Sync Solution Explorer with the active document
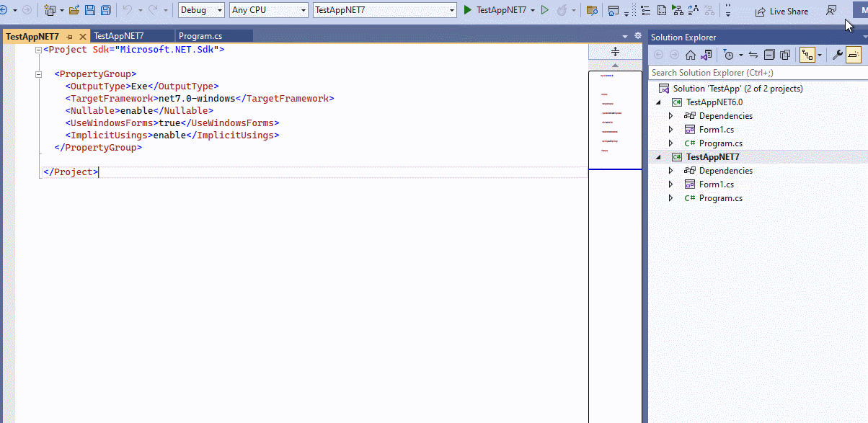 point(753,54)
